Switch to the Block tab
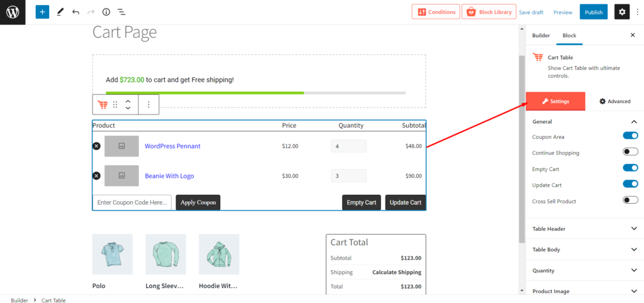This screenshot has height=303, width=644. [569, 35]
